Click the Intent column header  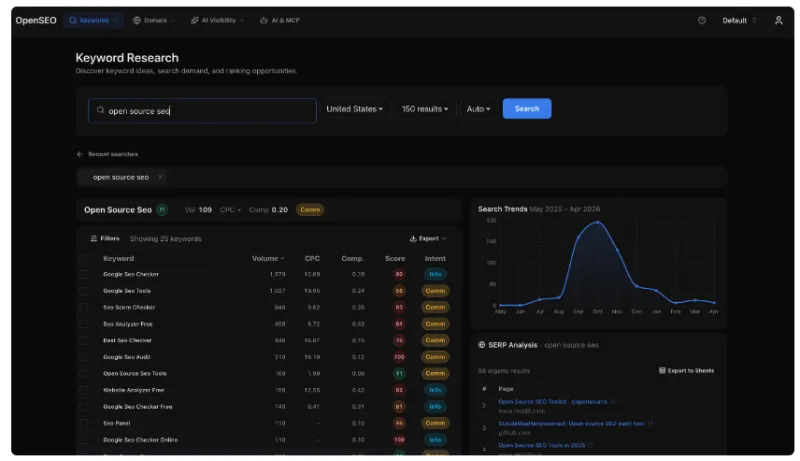[435, 259]
